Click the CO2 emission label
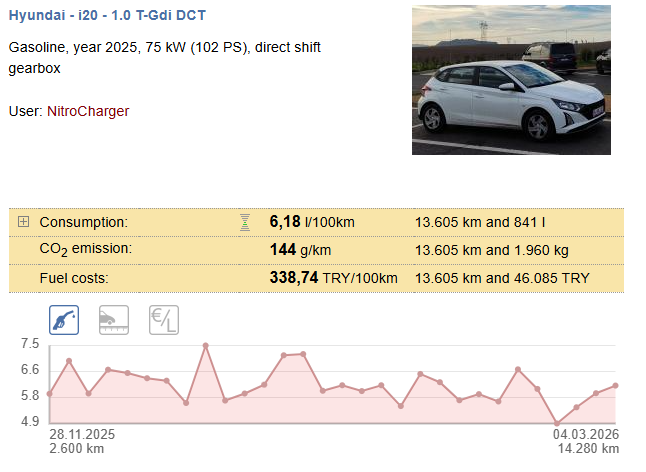Screen dimensions: 646x472 tap(85, 249)
